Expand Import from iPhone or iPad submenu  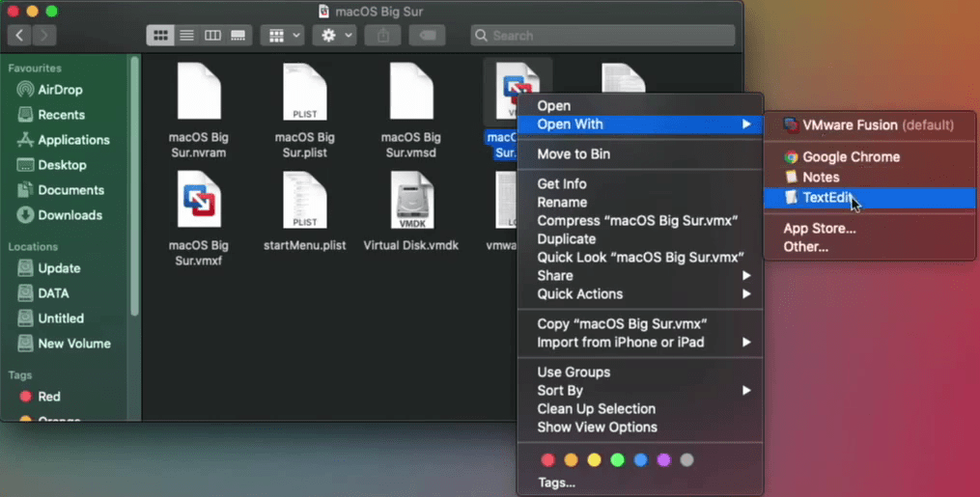click(x=641, y=343)
